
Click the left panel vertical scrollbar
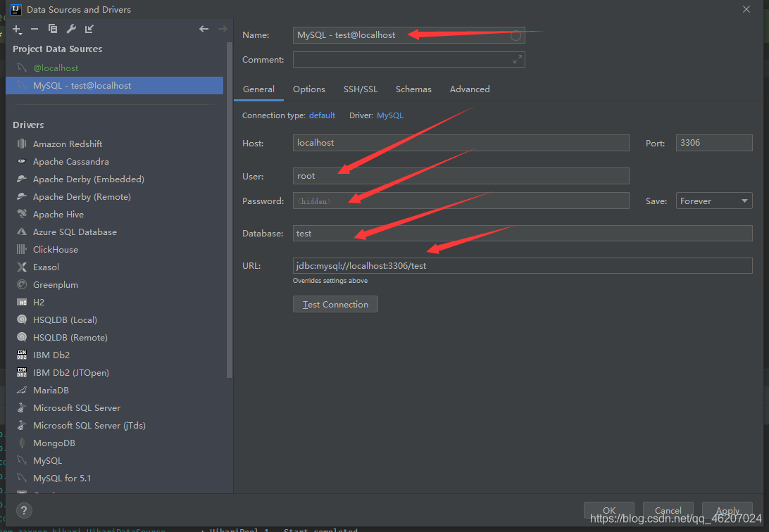(x=229, y=210)
